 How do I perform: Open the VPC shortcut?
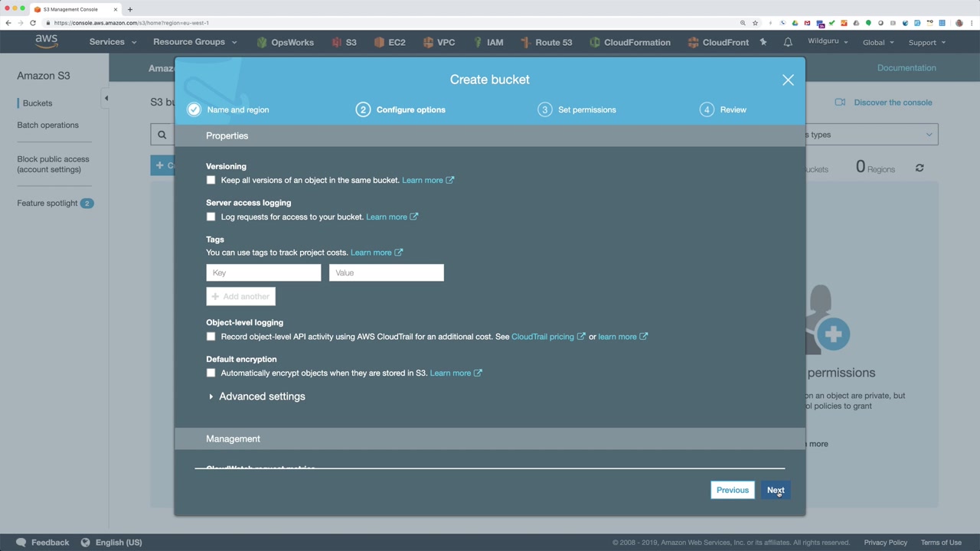pyautogui.click(x=439, y=42)
